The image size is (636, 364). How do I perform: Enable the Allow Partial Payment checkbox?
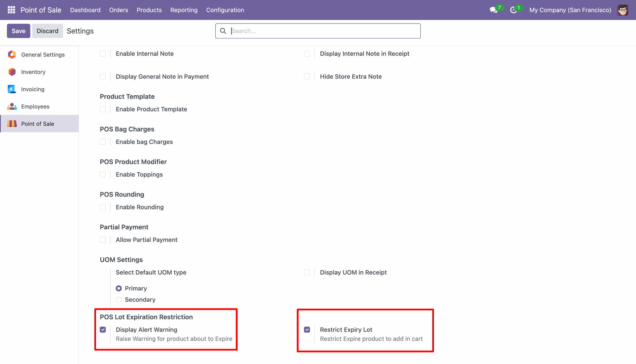tap(103, 240)
